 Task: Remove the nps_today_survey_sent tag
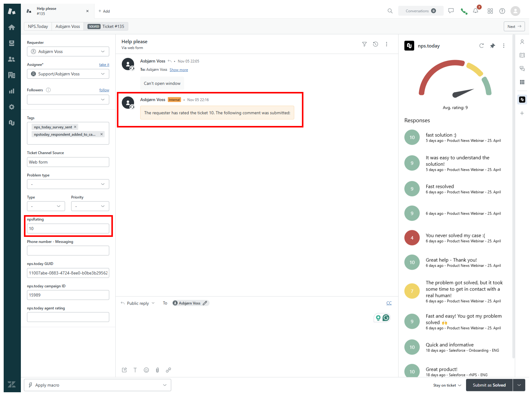point(75,127)
